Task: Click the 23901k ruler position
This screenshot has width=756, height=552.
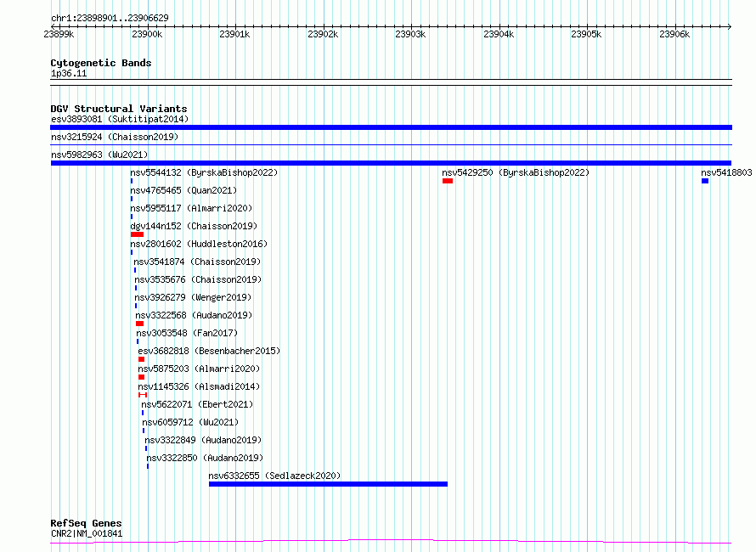Action: tap(234, 34)
